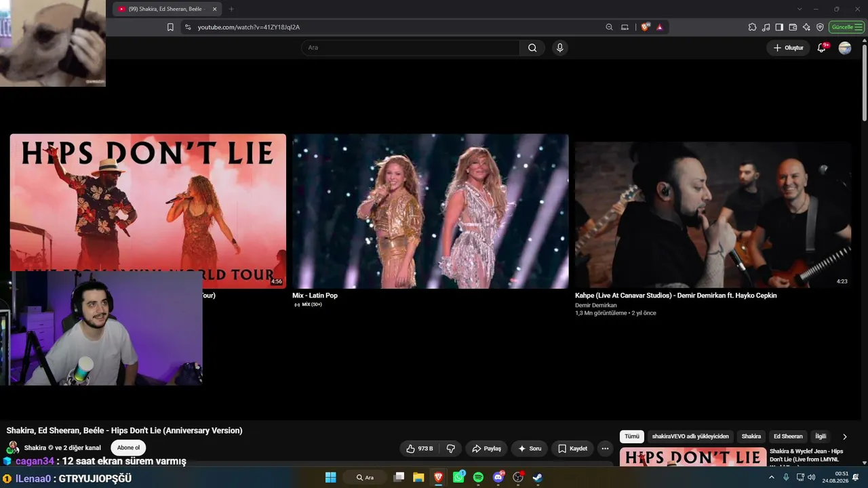Visit the Demir Demirkan channel link
Image resolution: width=868 pixels, height=488 pixels.
(x=596, y=305)
